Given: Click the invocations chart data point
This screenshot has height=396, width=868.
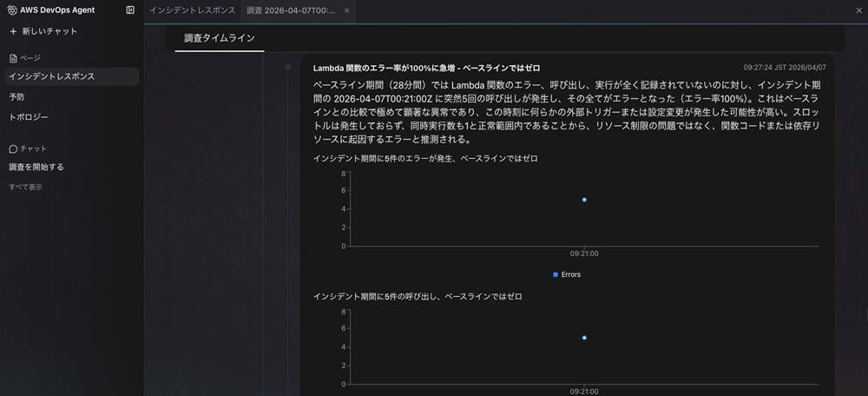Looking at the screenshot, I should (x=584, y=337).
